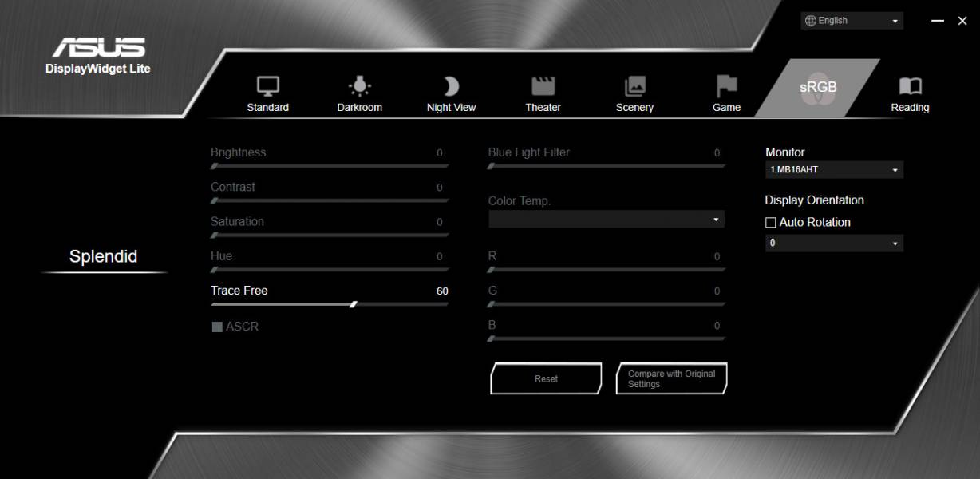
Task: Click the Brightness label
Action: 239,152
